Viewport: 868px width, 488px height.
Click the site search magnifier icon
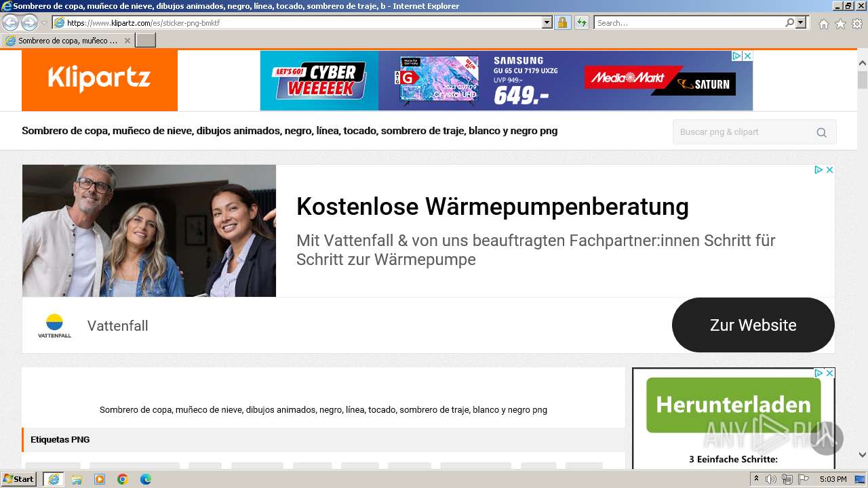click(x=821, y=132)
